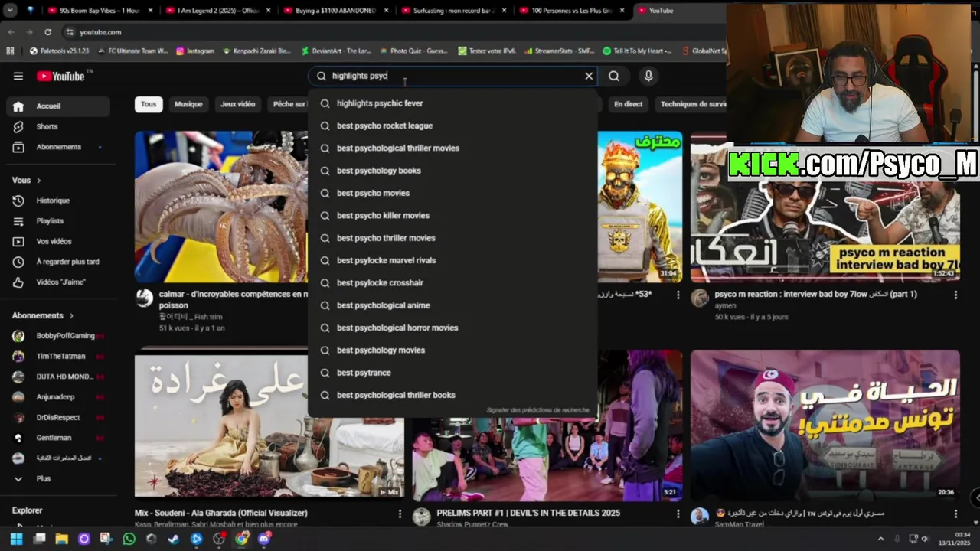The height and width of the screenshot is (551, 980).
Task: Open options for psyco m reaction video
Action: 955,295
